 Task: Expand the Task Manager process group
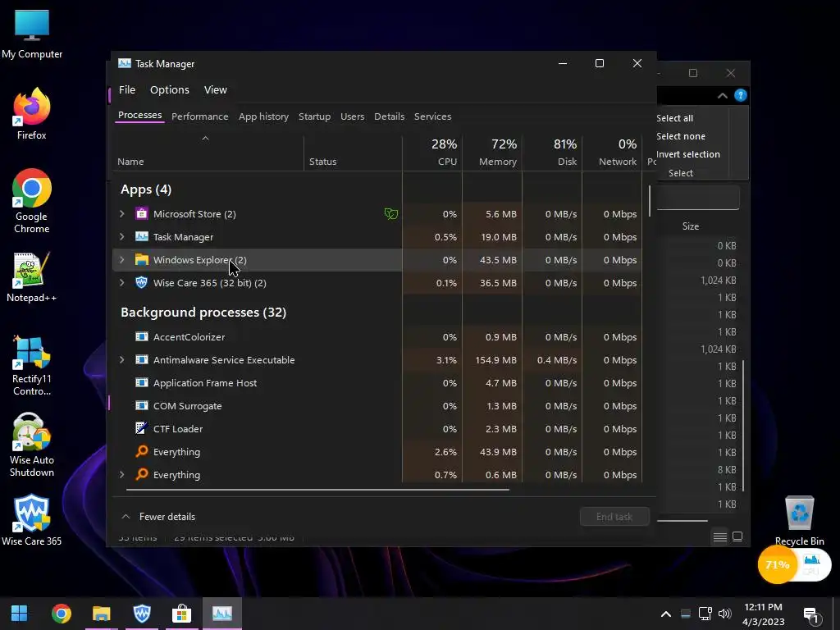tap(122, 237)
